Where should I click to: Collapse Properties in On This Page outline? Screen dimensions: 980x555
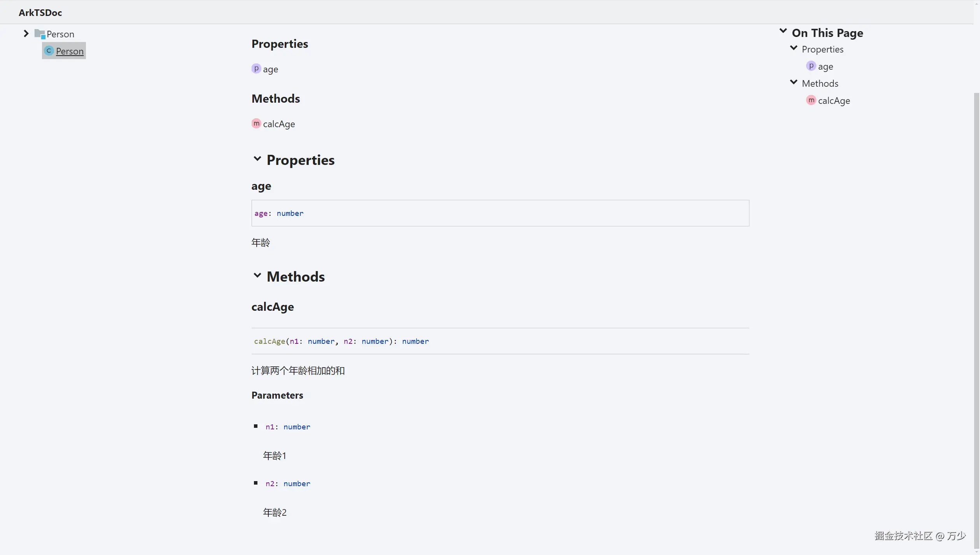tap(794, 48)
